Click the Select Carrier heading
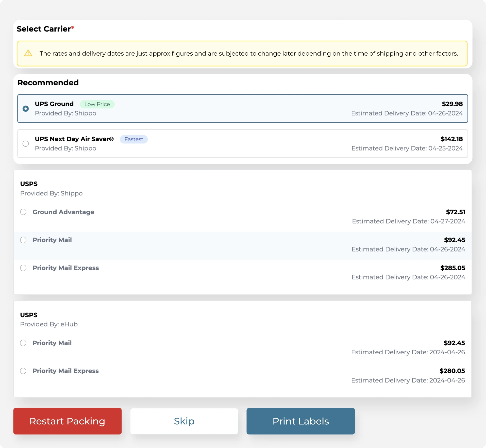486x448 pixels. (45, 29)
